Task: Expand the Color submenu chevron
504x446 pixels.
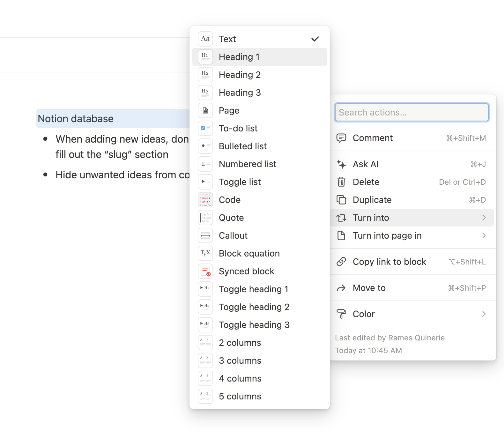Action: [x=484, y=314]
